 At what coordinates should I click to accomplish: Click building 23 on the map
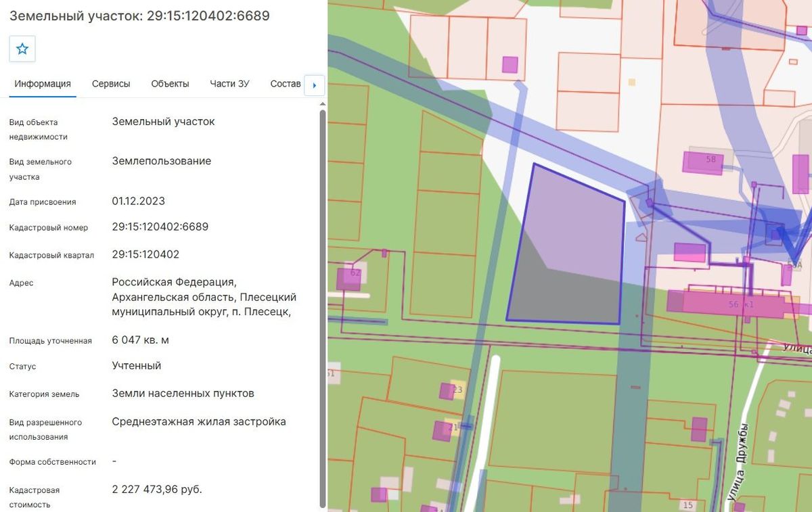coord(447,391)
